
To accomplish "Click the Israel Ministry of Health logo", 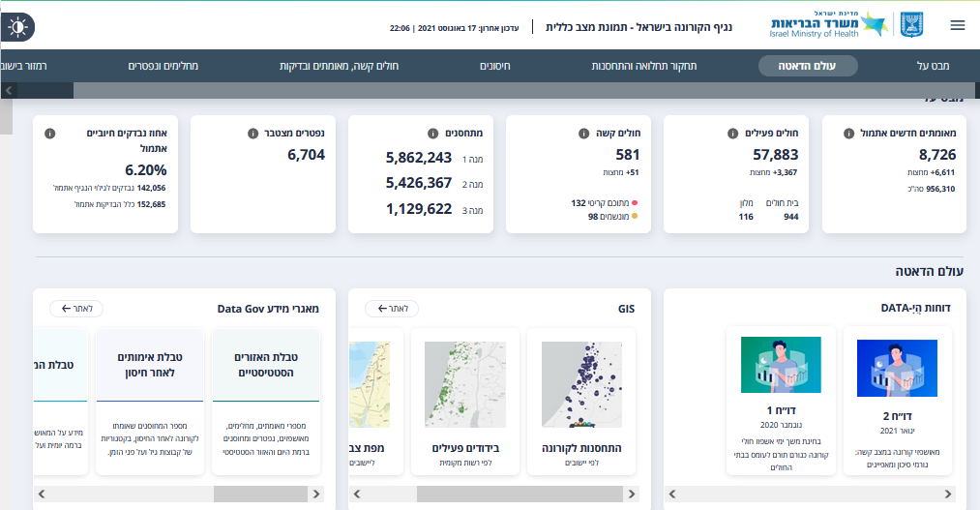I will coord(828,25).
